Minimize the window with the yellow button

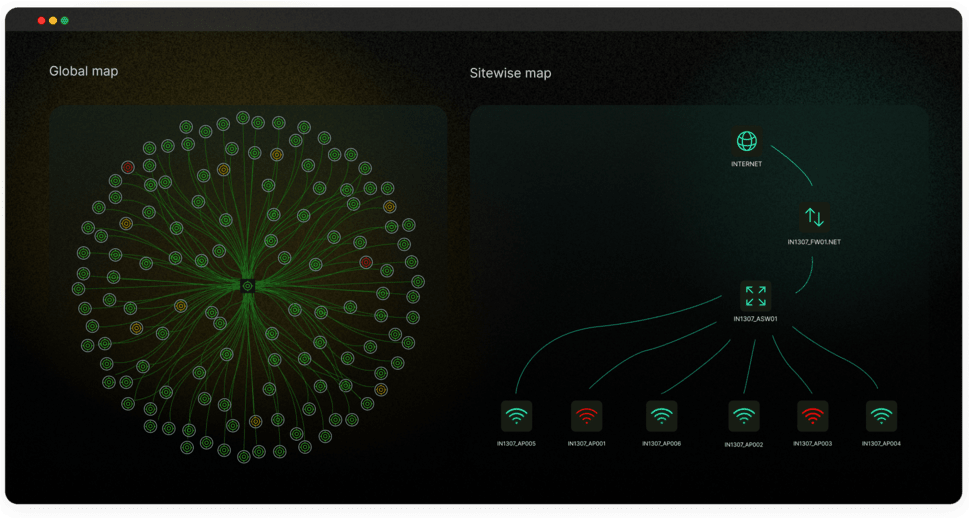[53, 20]
